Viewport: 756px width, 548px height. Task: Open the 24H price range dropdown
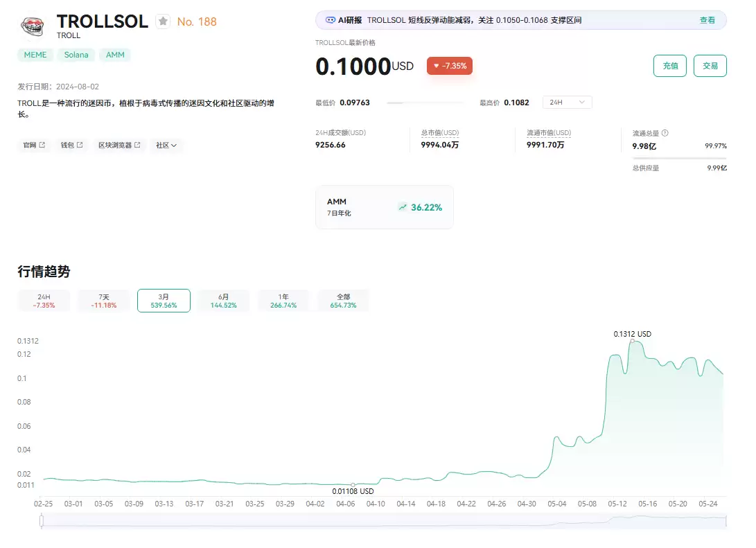pyautogui.click(x=567, y=102)
